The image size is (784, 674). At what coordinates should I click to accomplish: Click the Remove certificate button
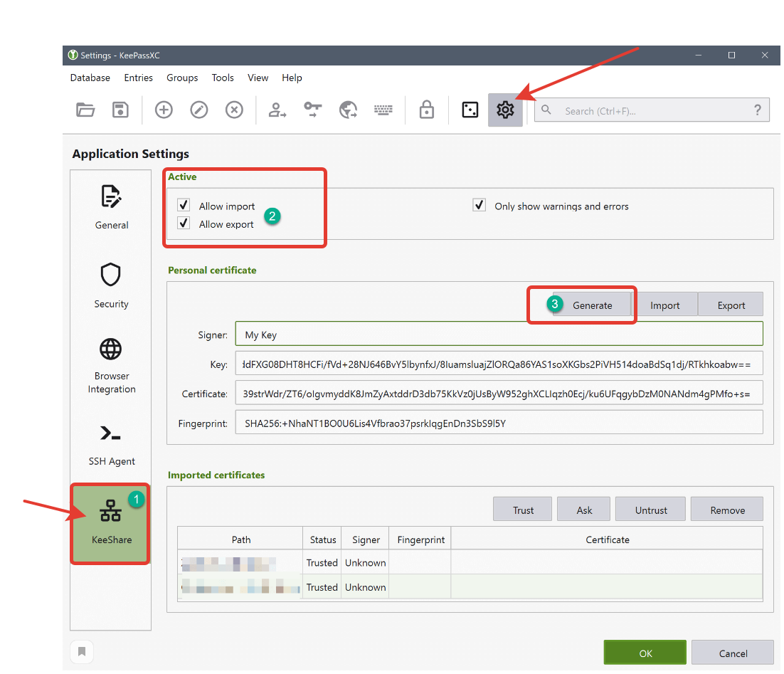click(728, 510)
